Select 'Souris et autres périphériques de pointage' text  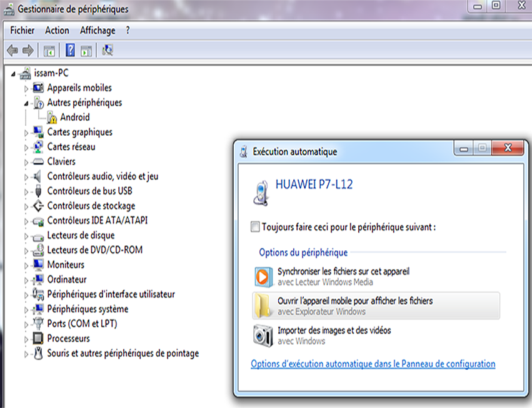tap(123, 354)
